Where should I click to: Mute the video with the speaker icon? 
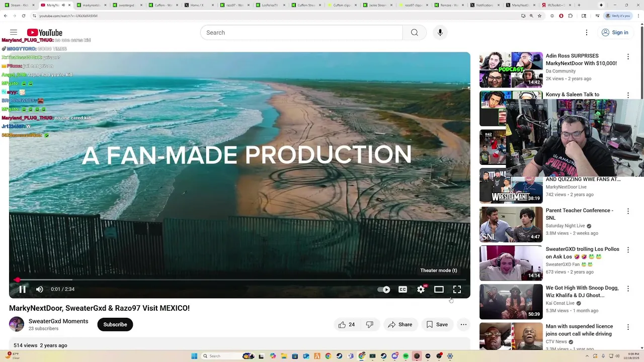coord(40,289)
